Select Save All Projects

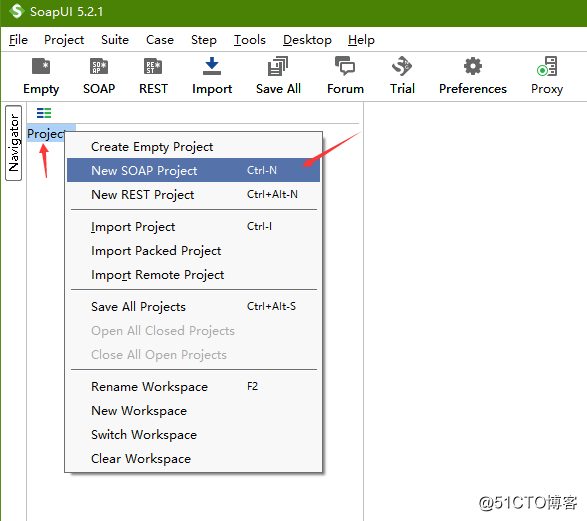pyautogui.click(x=193, y=307)
